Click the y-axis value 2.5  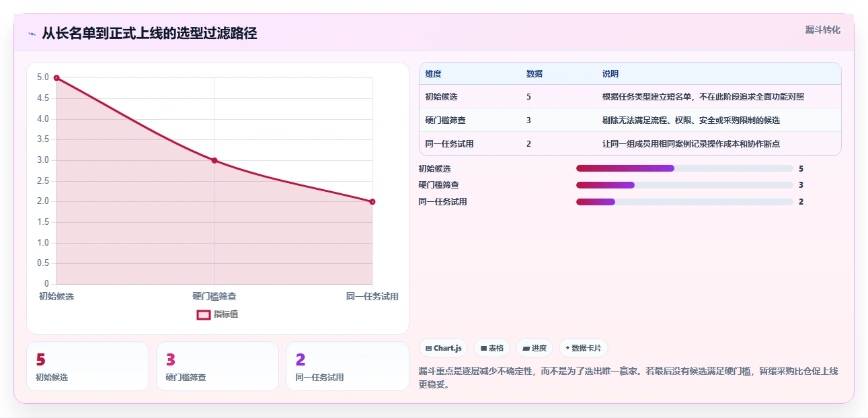[43, 181]
